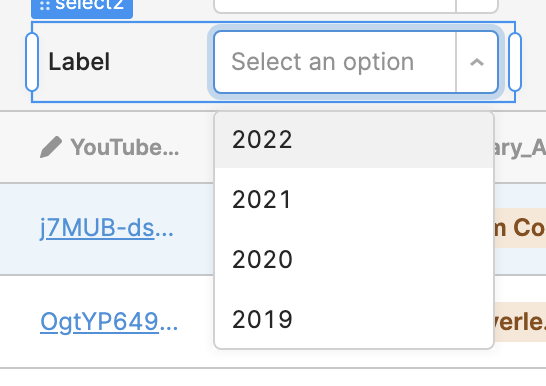The height and width of the screenshot is (386, 546).
Task: Choose 2022 from the dropdown list
Action: tap(354, 140)
